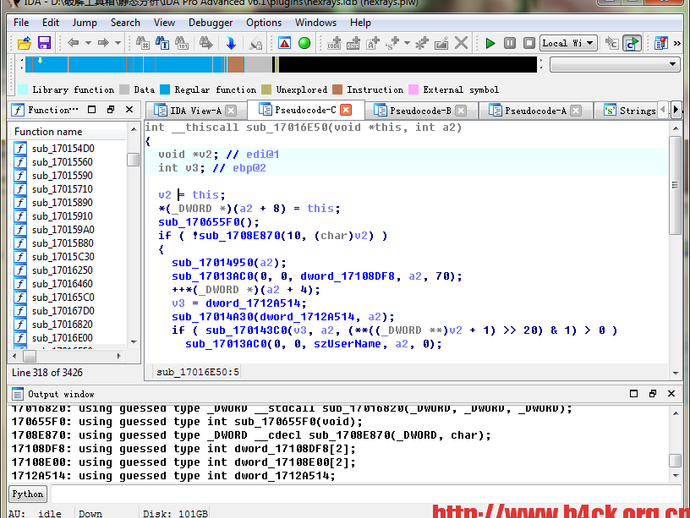Click the 's' string-style toolbar icon
This screenshot has width=690, height=518.
pos(392,43)
